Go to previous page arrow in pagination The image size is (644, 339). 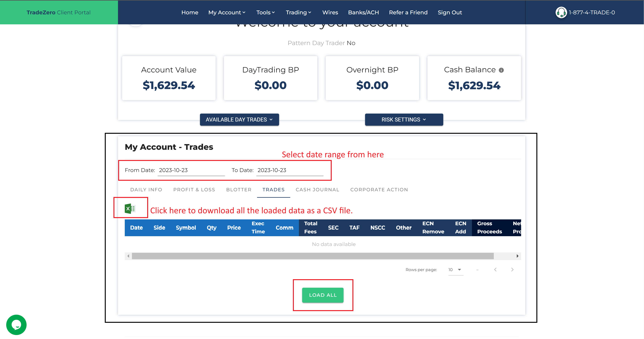tap(495, 269)
